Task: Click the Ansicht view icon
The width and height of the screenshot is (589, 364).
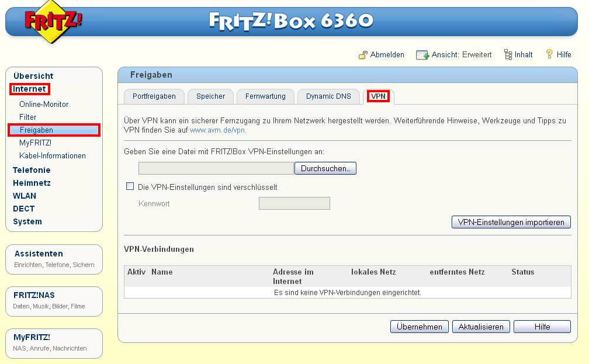Action: pos(422,55)
